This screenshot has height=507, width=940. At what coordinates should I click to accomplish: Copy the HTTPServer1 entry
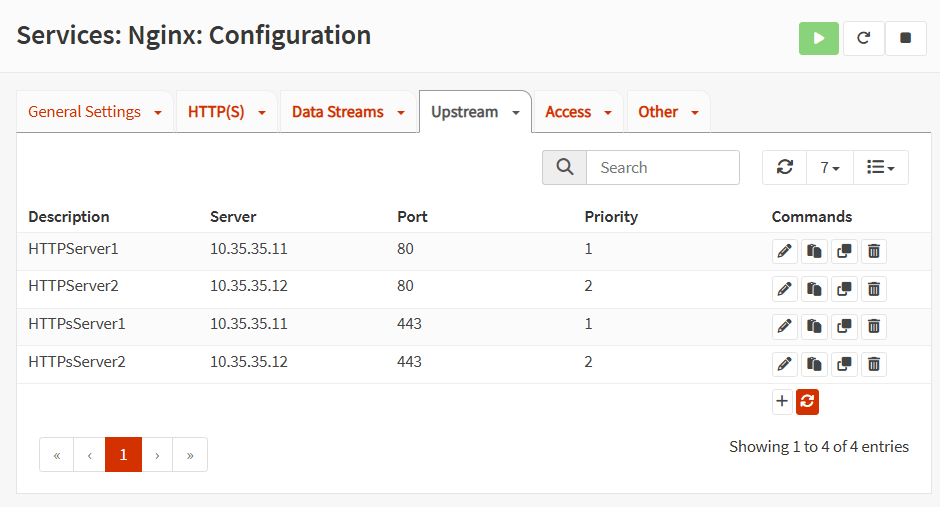(814, 251)
